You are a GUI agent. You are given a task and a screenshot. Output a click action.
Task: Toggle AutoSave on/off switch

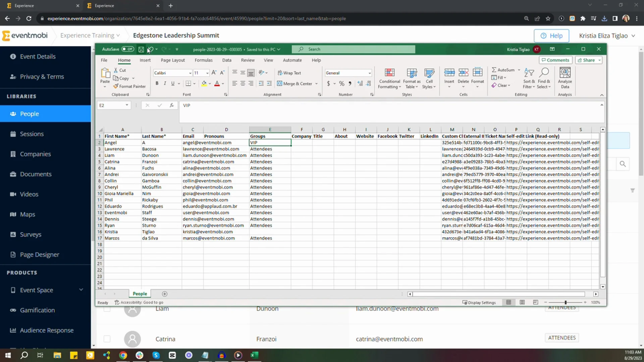click(x=127, y=49)
